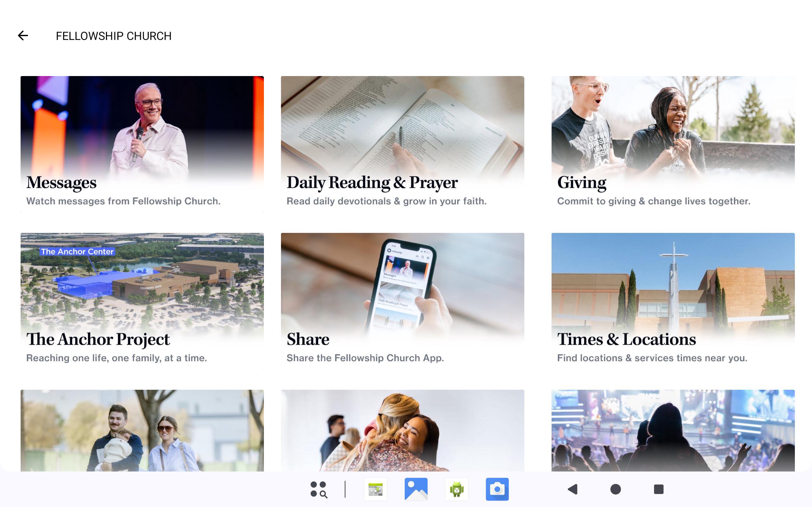The height and width of the screenshot is (507, 812).
Task: Open the Messages card
Action: click(x=142, y=144)
